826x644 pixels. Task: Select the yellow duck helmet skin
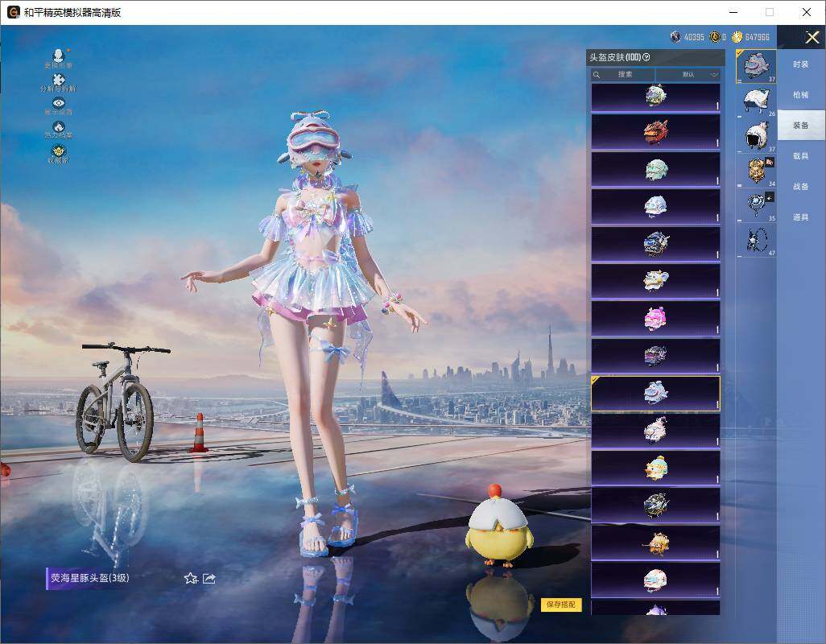pos(655,469)
